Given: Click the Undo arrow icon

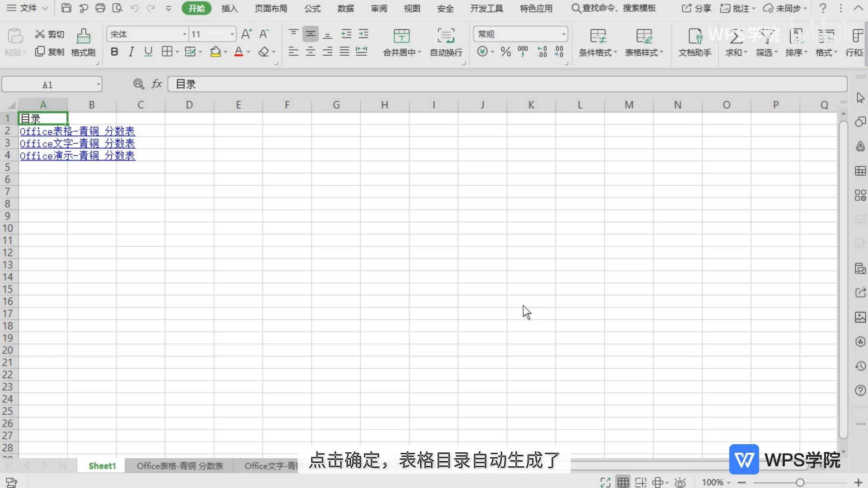Looking at the screenshot, I should click(x=134, y=8).
